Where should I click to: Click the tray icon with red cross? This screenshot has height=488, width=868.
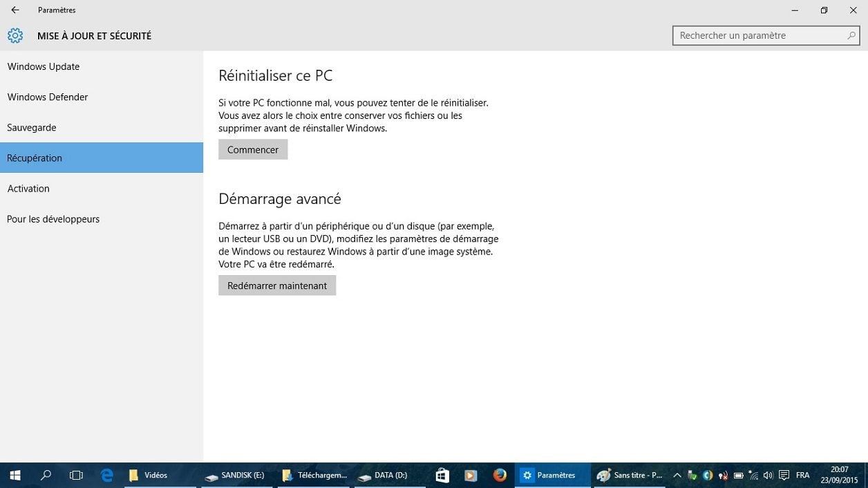pyautogui.click(x=723, y=476)
